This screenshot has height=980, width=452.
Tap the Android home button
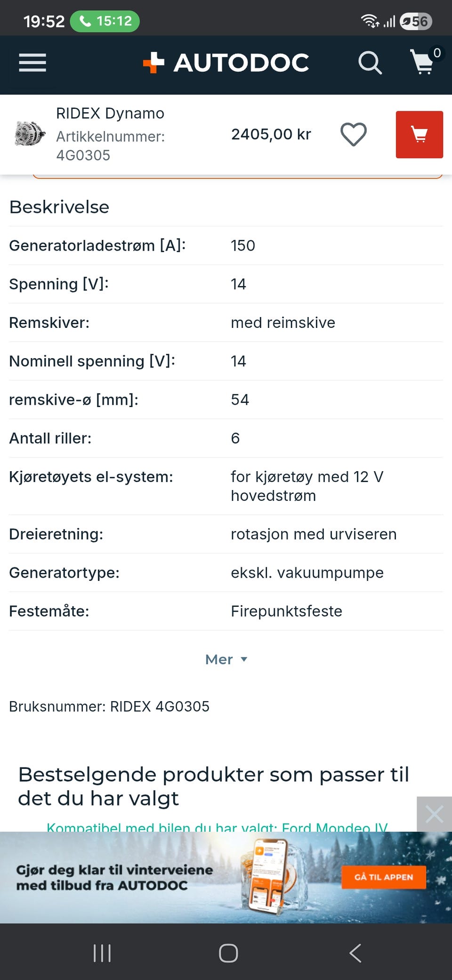tap(228, 953)
